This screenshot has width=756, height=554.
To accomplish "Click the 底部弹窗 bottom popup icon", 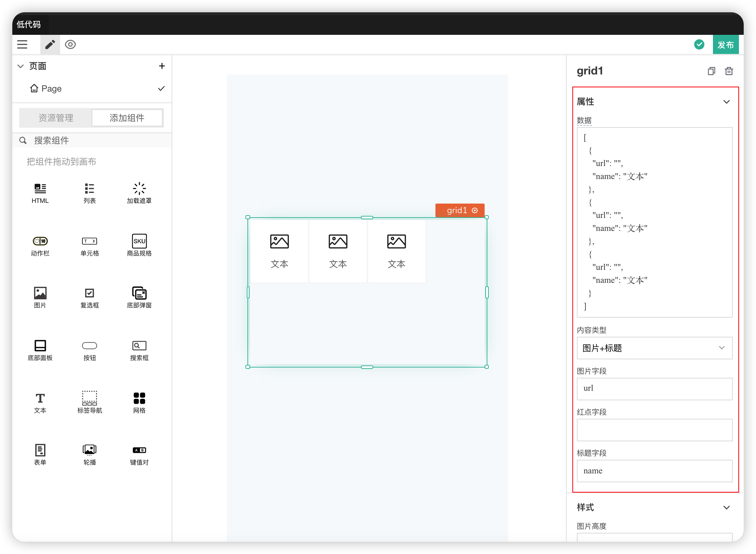I will click(x=139, y=293).
